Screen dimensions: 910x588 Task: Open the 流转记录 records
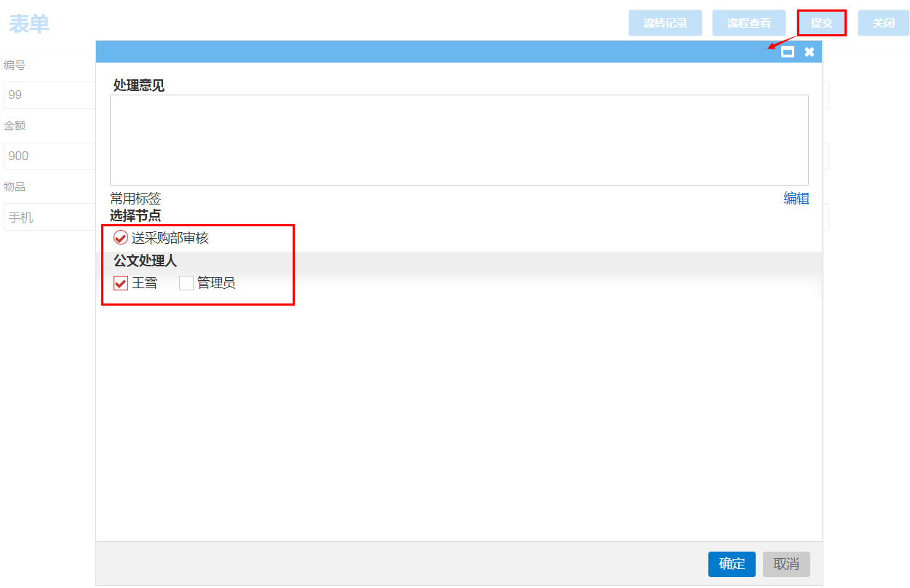665,23
